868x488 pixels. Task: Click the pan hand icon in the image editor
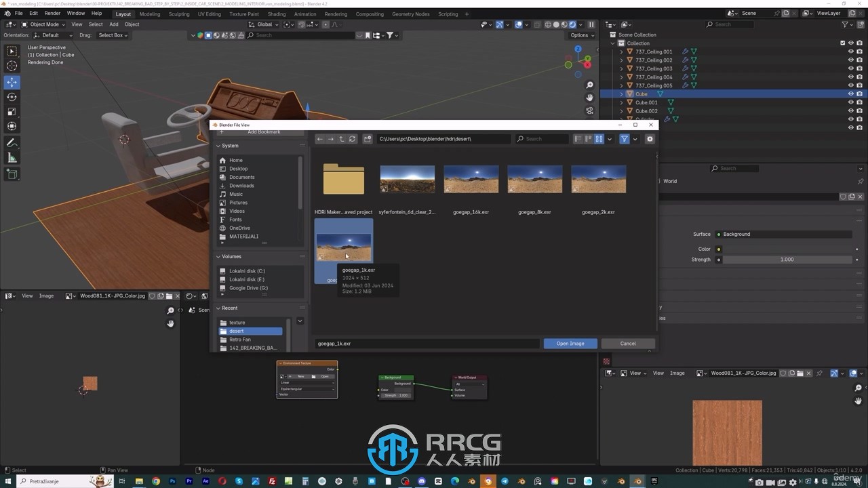[x=171, y=323]
